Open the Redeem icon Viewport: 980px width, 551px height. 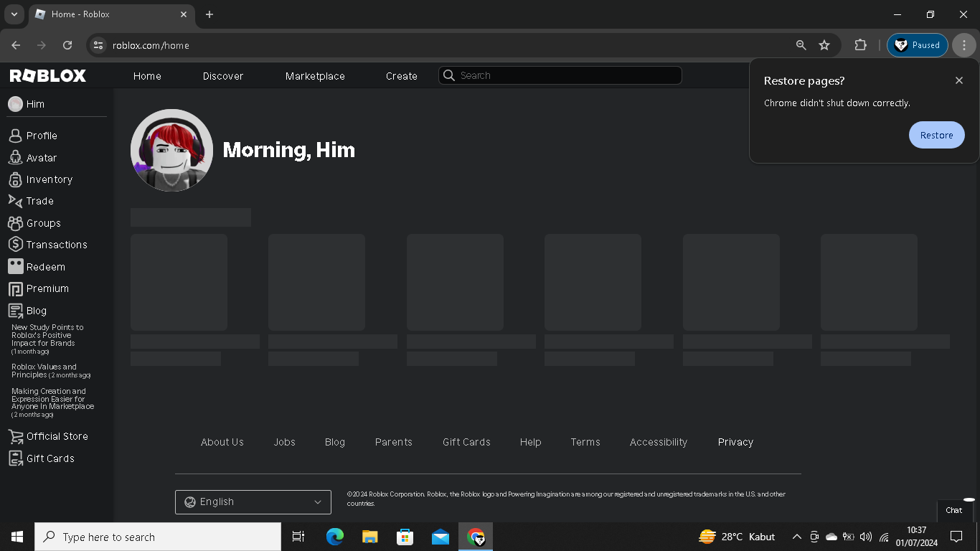[15, 267]
